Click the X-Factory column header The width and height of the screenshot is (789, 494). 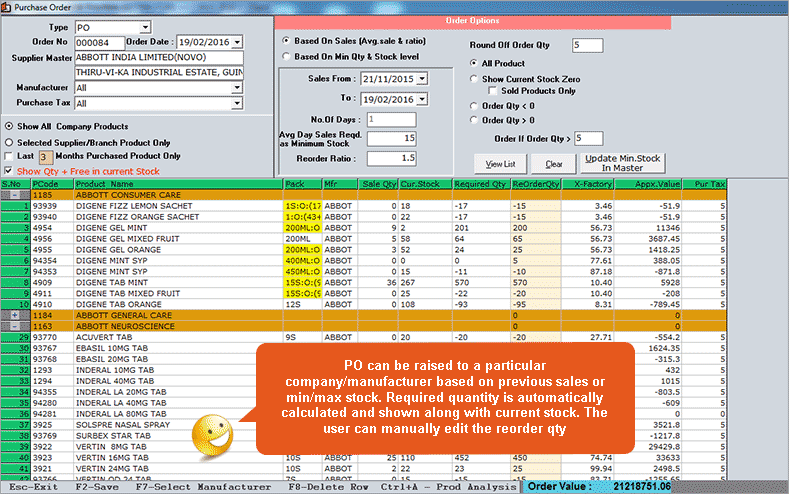[x=588, y=184]
